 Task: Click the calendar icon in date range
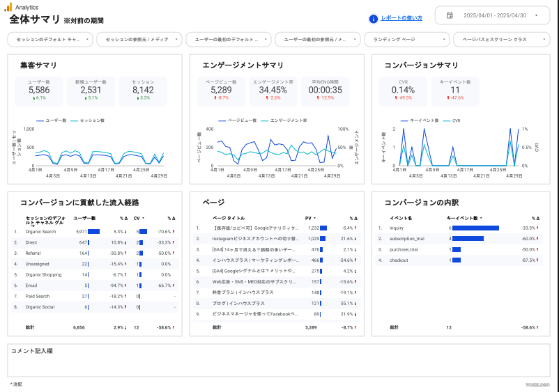tap(450, 15)
